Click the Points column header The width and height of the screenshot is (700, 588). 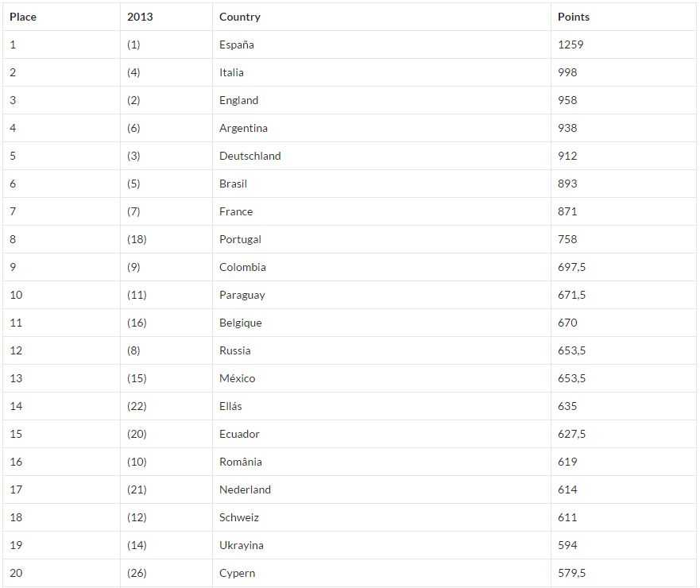(x=574, y=17)
